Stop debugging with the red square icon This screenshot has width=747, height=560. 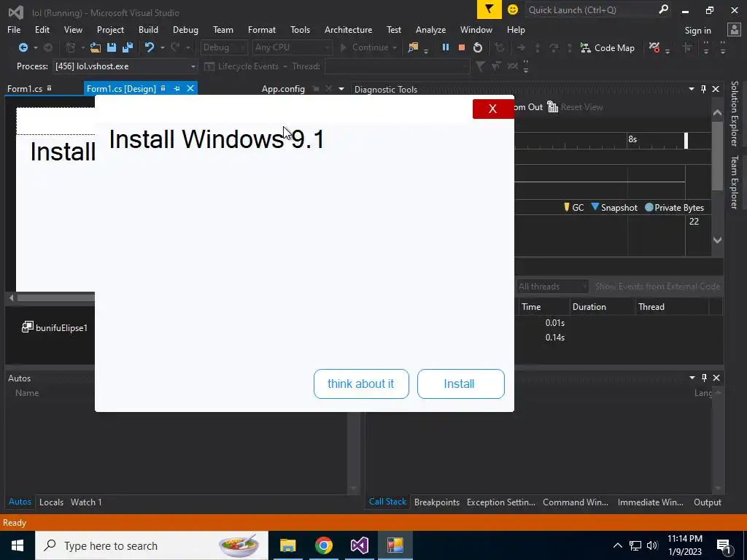pos(461,47)
